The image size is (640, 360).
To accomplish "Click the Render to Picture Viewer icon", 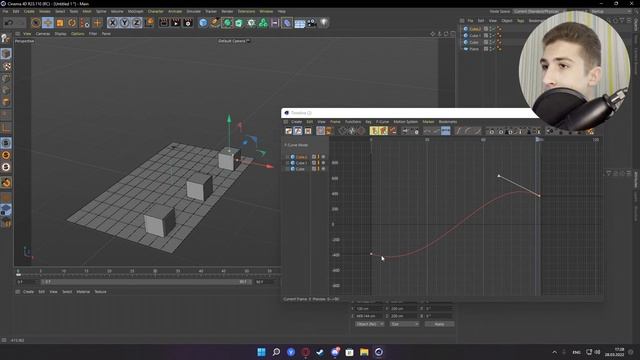I will (x=176, y=23).
